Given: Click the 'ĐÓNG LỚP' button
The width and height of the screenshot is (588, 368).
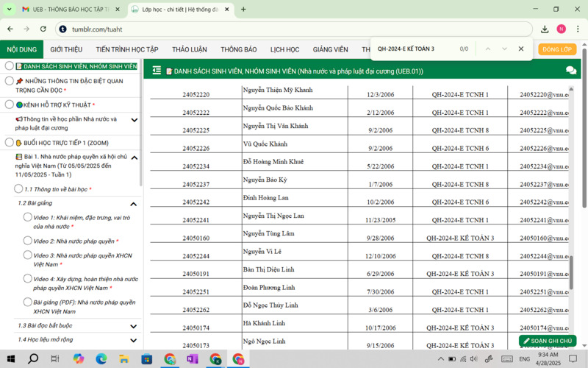Looking at the screenshot, I should coord(557,49).
